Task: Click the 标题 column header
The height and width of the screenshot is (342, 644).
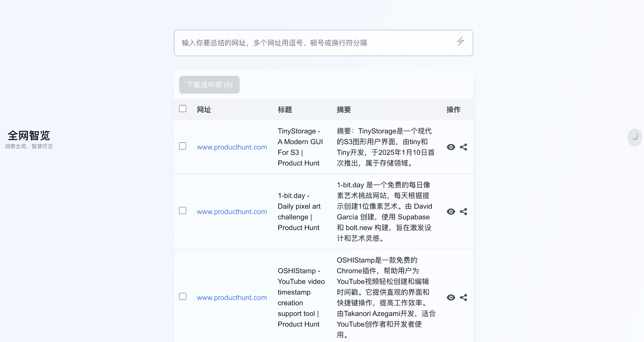Action: (285, 109)
